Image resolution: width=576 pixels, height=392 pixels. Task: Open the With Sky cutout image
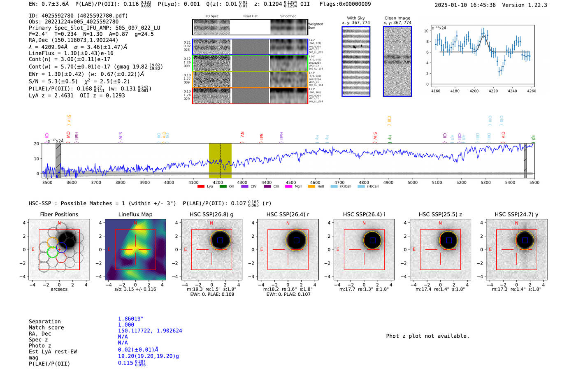pos(356,61)
